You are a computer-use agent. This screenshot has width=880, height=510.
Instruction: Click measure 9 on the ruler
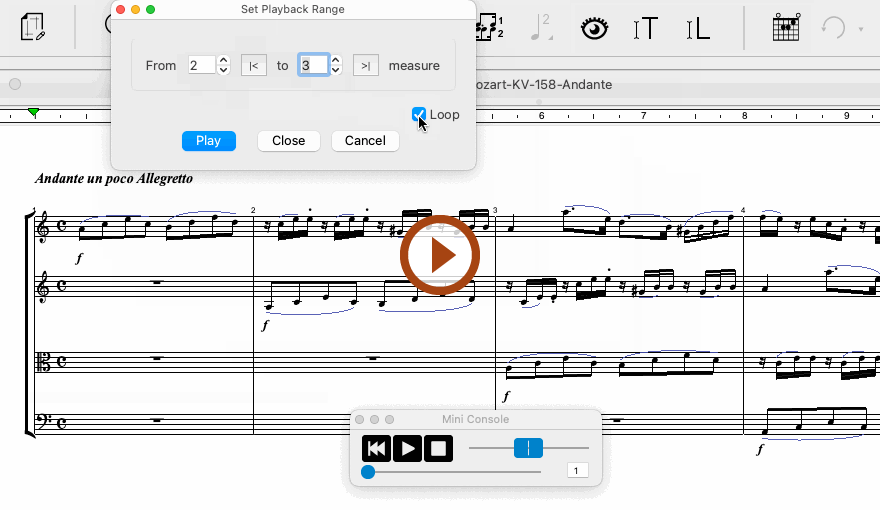point(846,116)
